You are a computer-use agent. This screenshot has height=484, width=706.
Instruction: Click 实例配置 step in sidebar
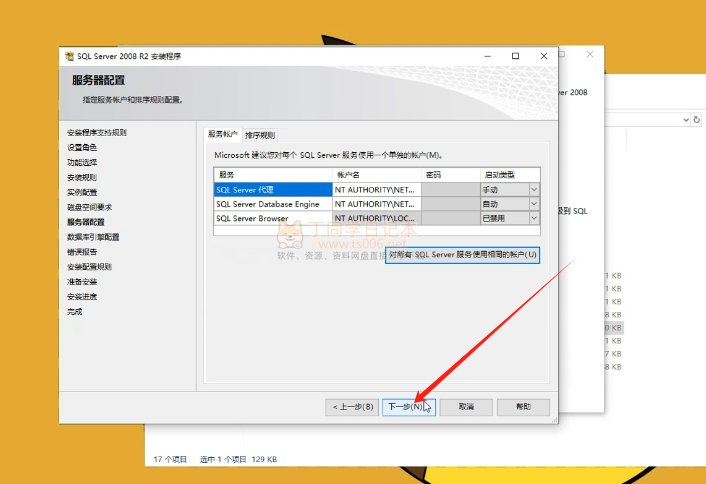(82, 192)
